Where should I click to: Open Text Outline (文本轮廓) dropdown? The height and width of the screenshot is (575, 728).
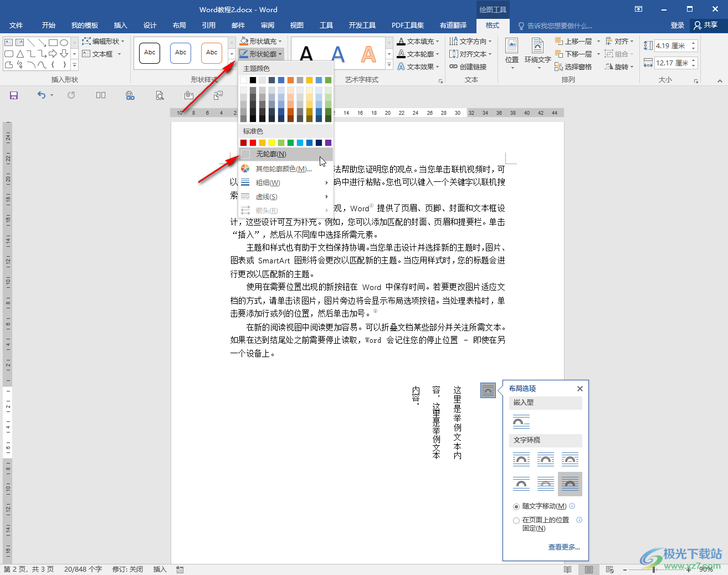click(x=418, y=54)
